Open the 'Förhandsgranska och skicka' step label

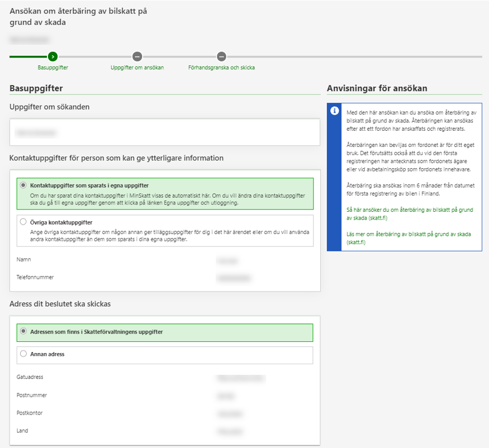(221, 68)
